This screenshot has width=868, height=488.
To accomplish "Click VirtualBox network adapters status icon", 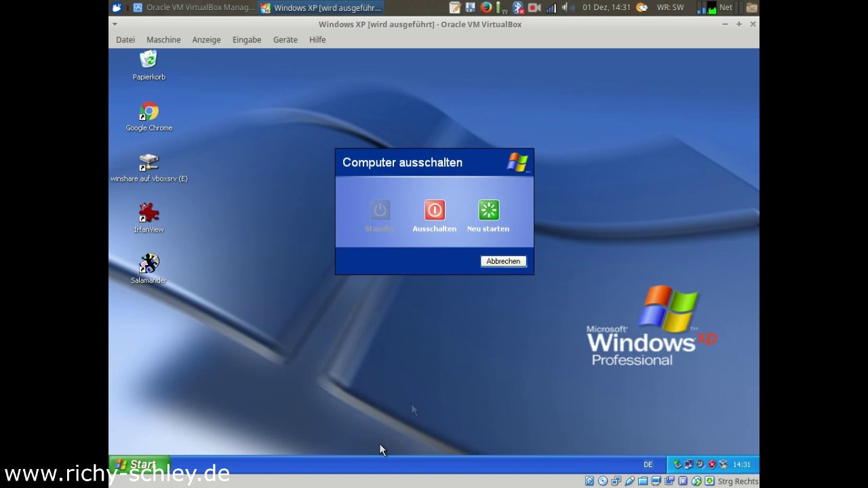I will [616, 481].
